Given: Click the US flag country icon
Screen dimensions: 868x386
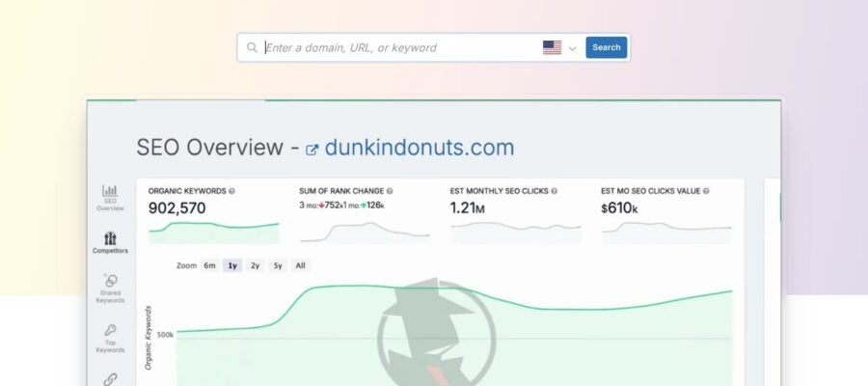Looking at the screenshot, I should tap(552, 47).
